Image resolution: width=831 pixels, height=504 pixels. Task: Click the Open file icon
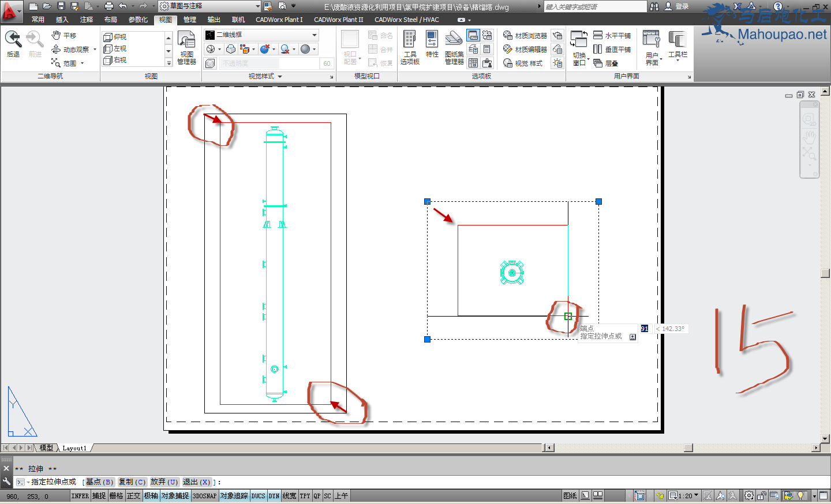coord(47,6)
